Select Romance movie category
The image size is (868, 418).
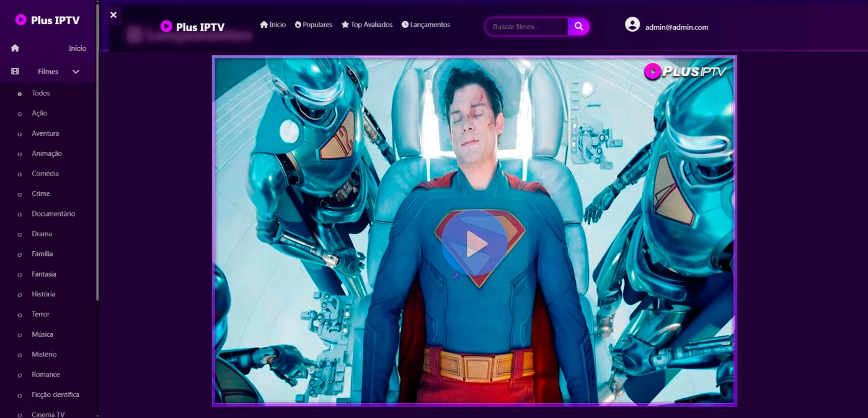coord(46,375)
